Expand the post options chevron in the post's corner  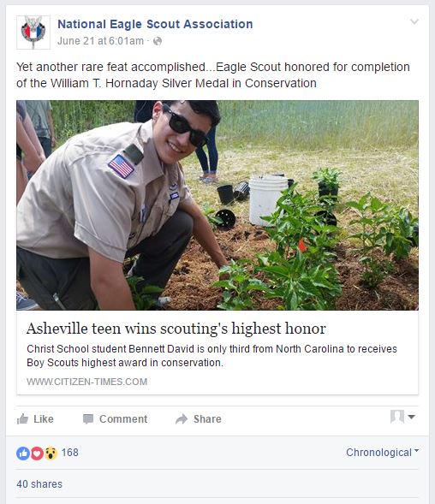coord(414,21)
